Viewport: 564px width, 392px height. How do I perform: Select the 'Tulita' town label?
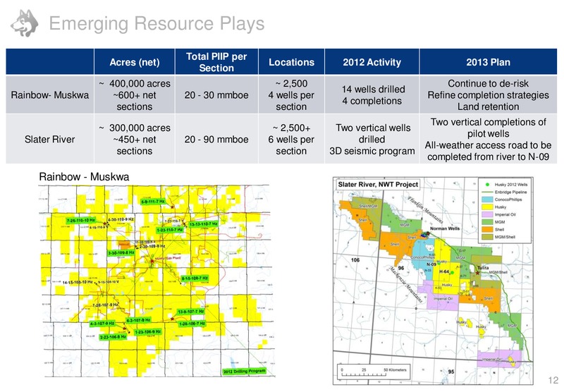click(483, 268)
